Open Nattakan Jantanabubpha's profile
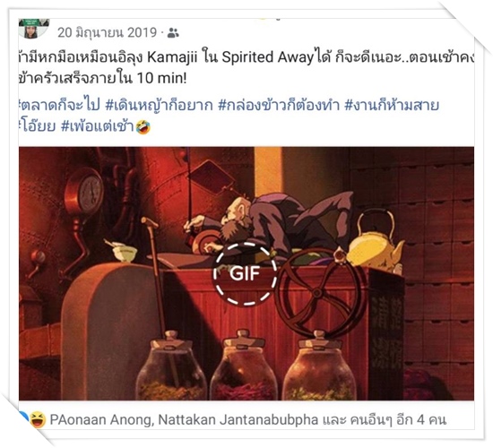 pos(238,419)
